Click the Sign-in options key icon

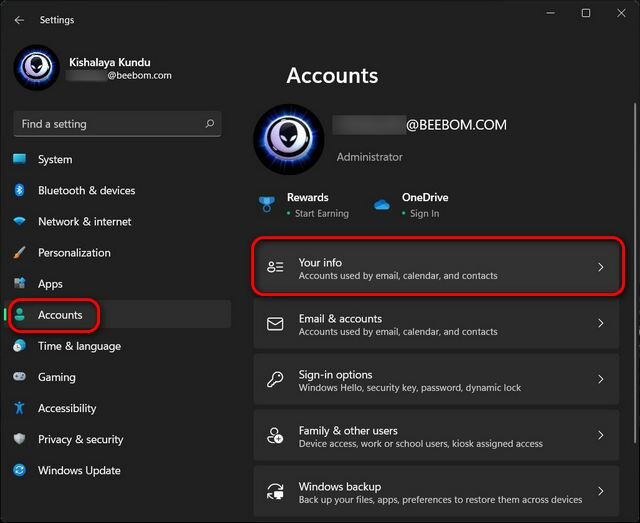(x=275, y=379)
